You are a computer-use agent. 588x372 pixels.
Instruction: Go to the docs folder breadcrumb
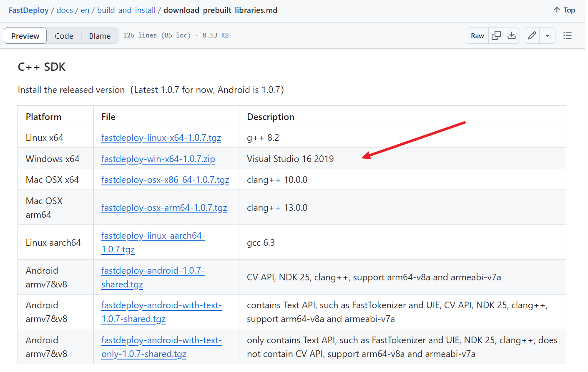pyautogui.click(x=65, y=10)
